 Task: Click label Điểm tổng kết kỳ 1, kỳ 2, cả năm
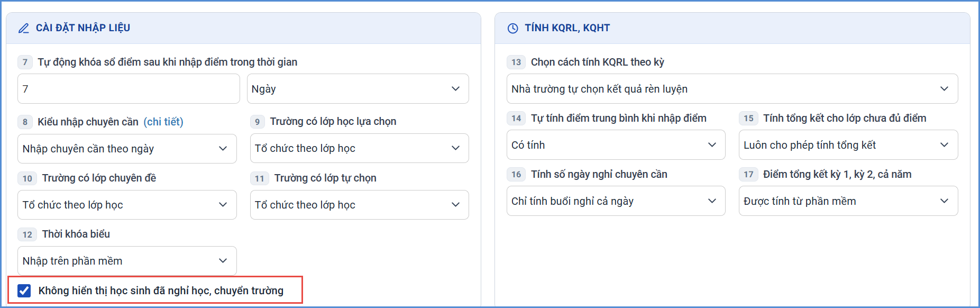point(837,174)
